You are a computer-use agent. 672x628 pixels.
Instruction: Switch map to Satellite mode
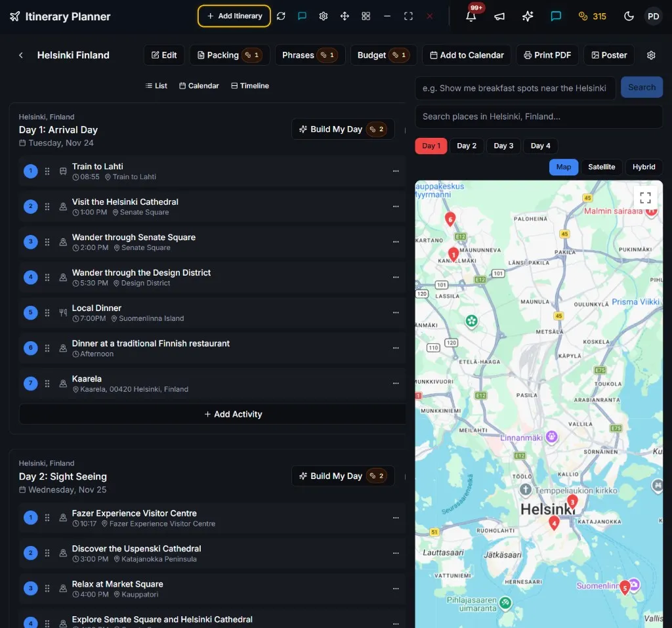click(x=601, y=167)
